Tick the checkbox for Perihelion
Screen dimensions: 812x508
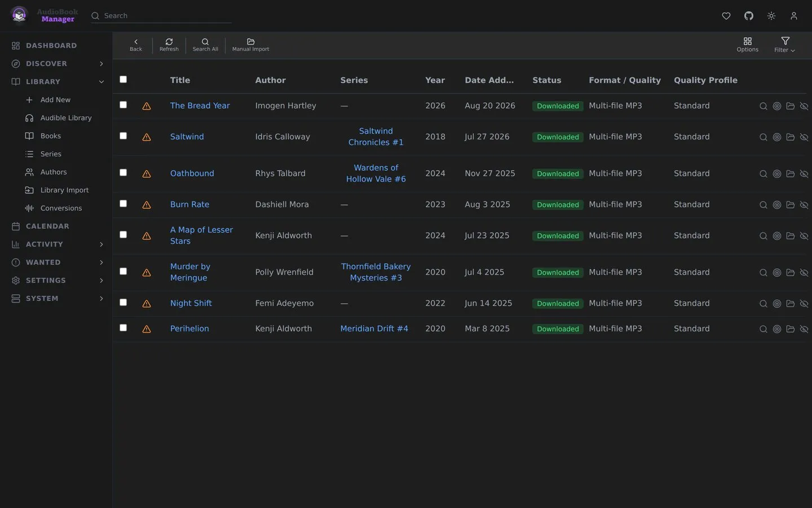(x=123, y=328)
